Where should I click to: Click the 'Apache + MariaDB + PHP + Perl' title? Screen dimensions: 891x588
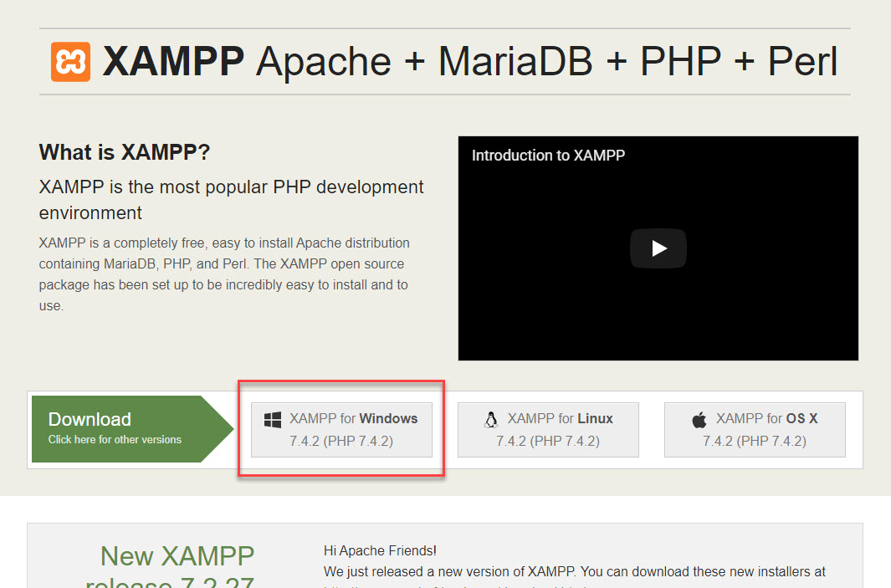pos(546,62)
